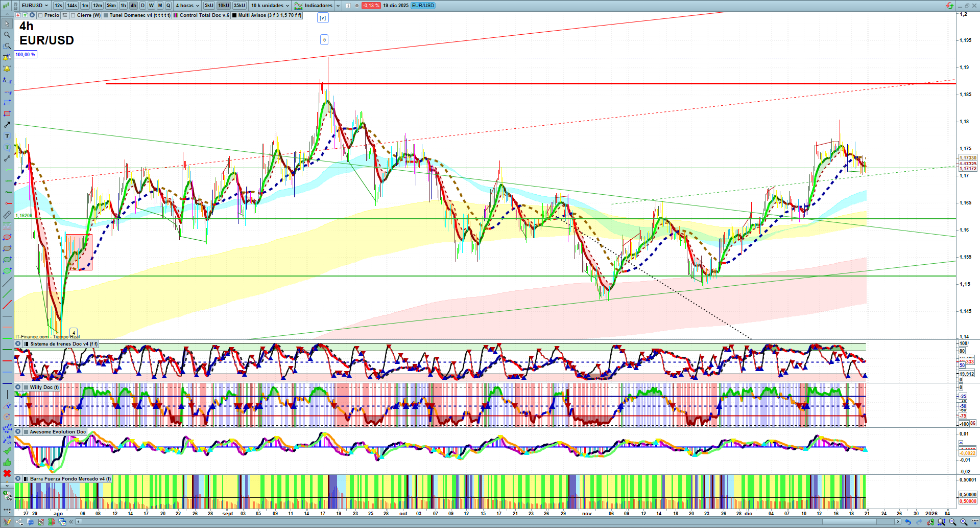Select the 56m timeframe
The height and width of the screenshot is (528, 980).
coord(111,6)
